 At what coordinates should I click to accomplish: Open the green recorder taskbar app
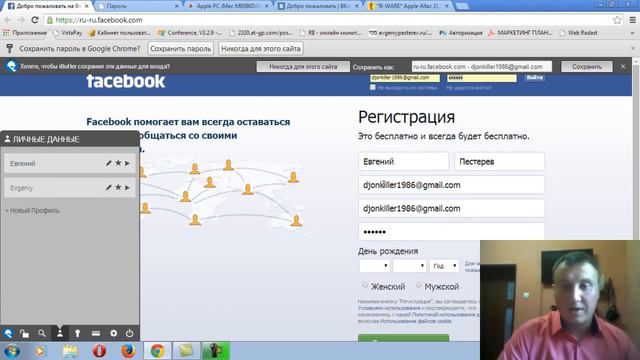click(x=215, y=351)
